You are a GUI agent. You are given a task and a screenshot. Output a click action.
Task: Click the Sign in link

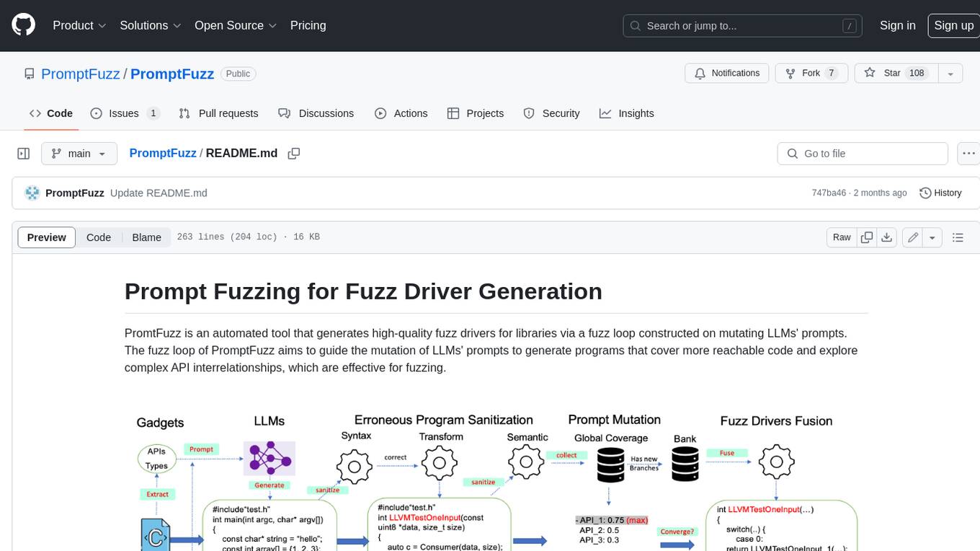tap(897, 25)
